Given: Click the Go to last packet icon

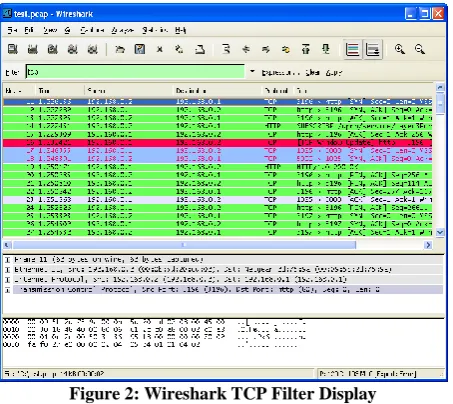Looking at the screenshot, I should pos(326,49).
